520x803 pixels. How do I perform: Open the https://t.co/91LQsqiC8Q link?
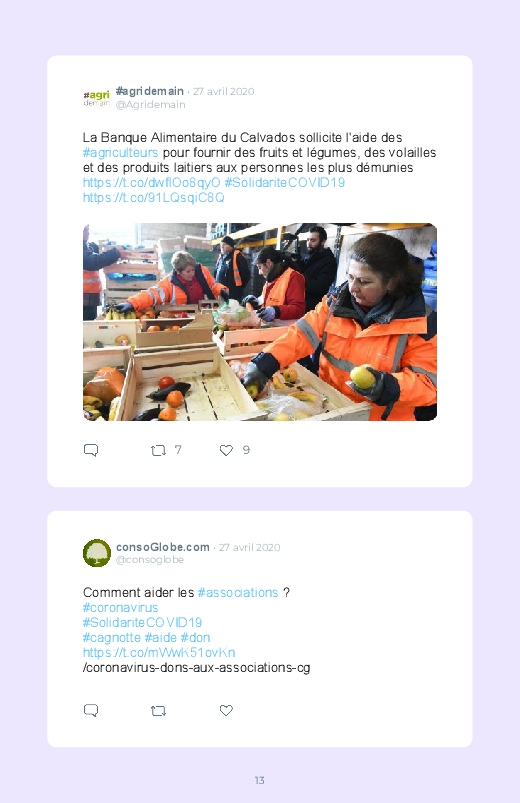[x=154, y=198]
